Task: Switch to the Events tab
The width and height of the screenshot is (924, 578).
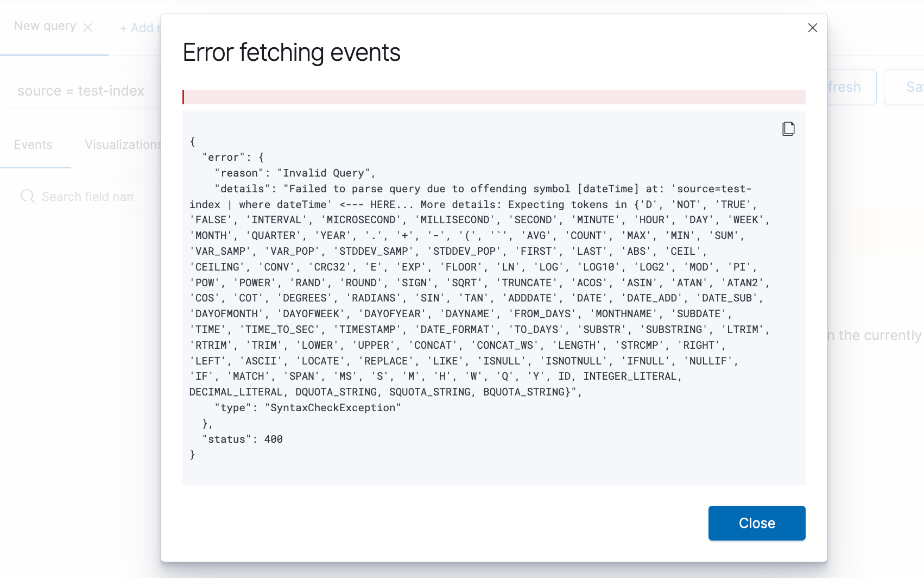Action: tap(33, 144)
